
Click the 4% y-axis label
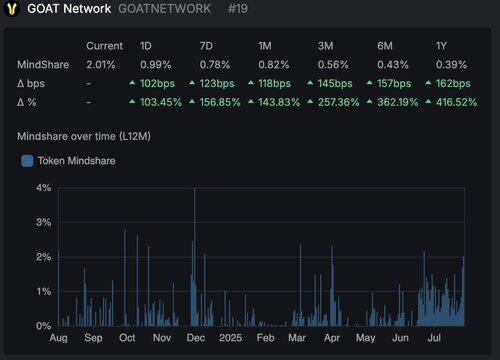[44, 188]
